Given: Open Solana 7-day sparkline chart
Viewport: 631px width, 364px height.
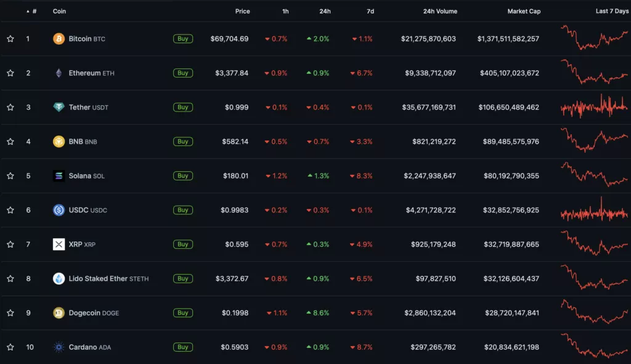Looking at the screenshot, I should pyautogui.click(x=595, y=174).
